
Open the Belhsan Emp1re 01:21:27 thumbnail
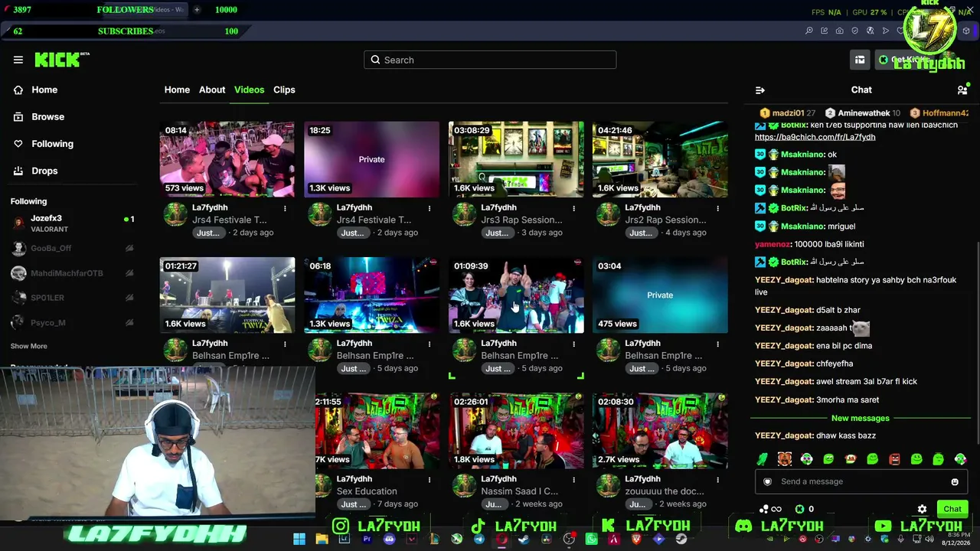pos(227,295)
